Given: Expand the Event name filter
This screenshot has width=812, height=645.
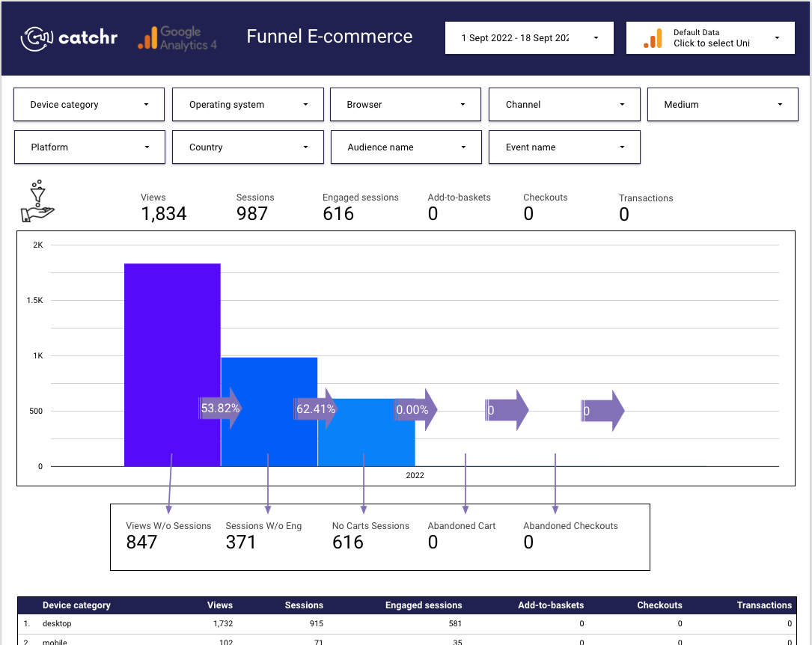Looking at the screenshot, I should click(x=564, y=147).
